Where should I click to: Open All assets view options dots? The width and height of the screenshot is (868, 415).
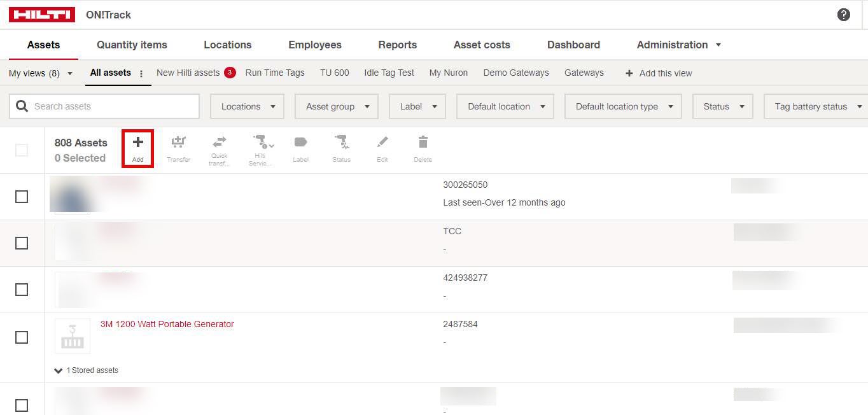(141, 73)
